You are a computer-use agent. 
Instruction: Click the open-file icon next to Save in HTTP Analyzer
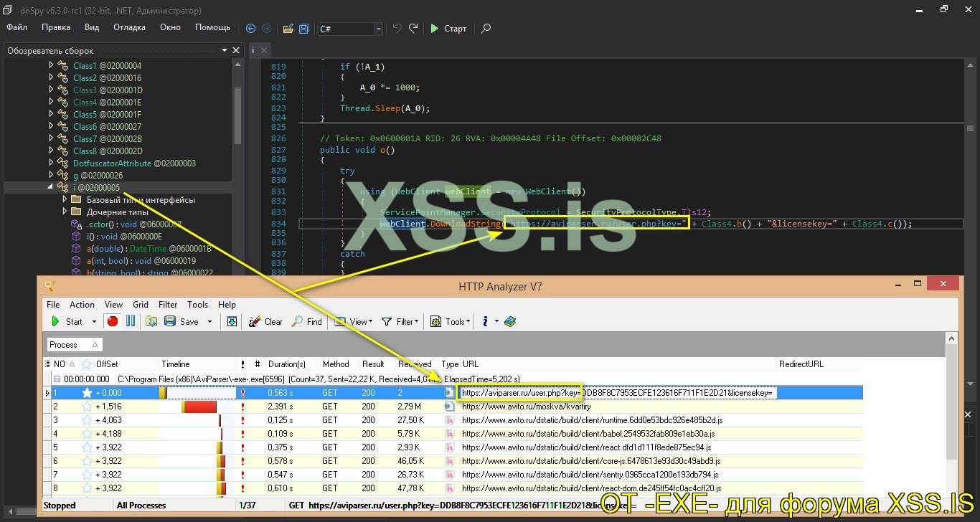click(x=151, y=321)
